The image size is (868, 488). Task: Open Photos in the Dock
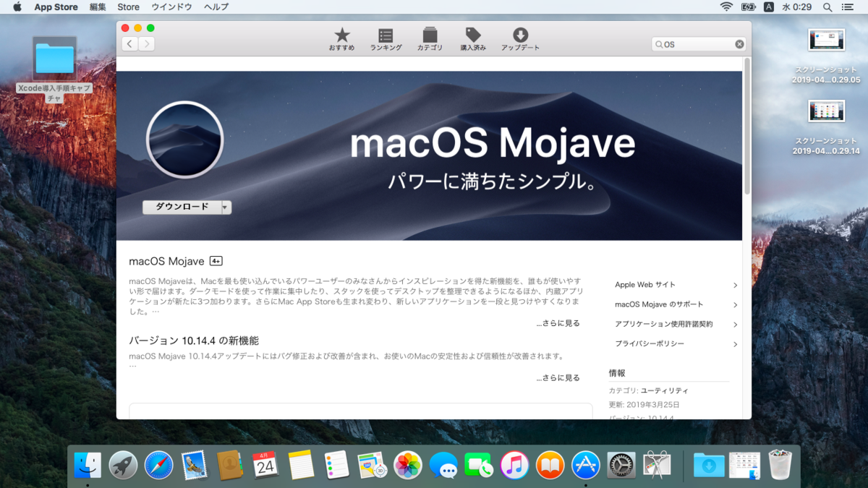pos(407,465)
